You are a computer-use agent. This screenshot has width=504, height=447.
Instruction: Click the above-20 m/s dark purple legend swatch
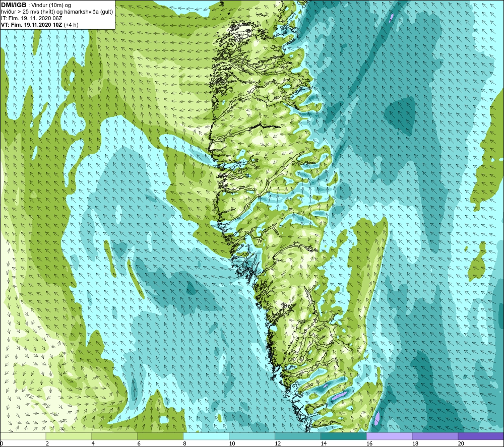(x=481, y=436)
